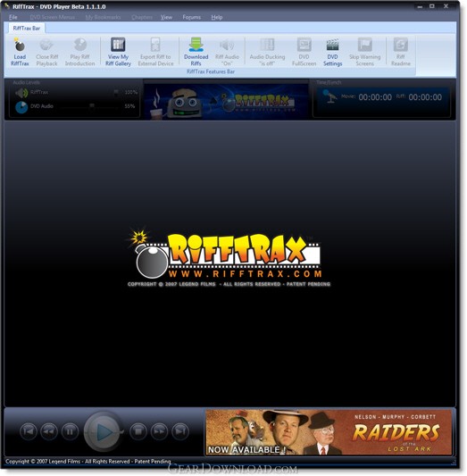Click the stop button
This screenshot has height=476, width=467.
[x=138, y=431]
